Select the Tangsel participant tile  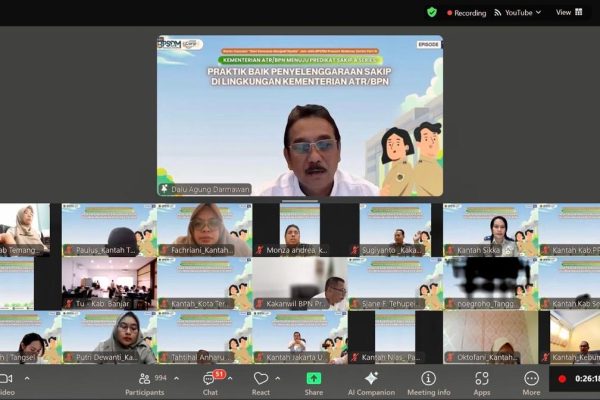click(31, 337)
